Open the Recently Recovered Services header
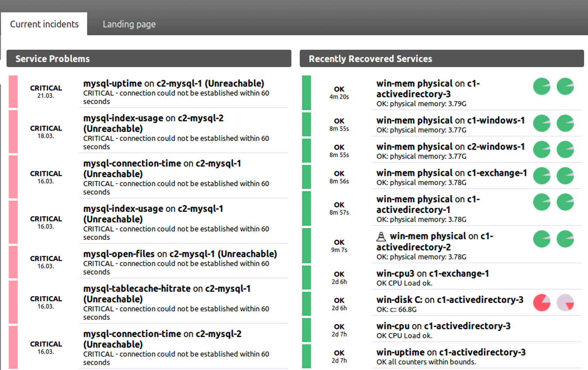 coord(442,59)
